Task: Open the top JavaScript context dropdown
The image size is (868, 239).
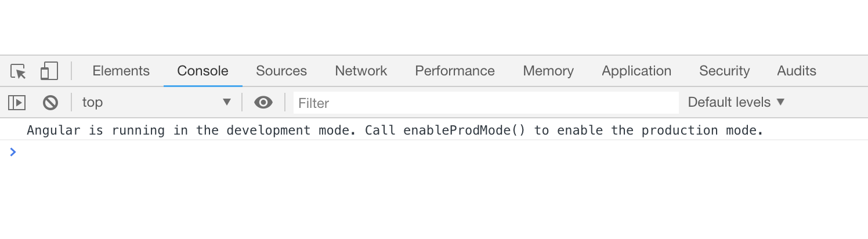Action: pyautogui.click(x=157, y=103)
